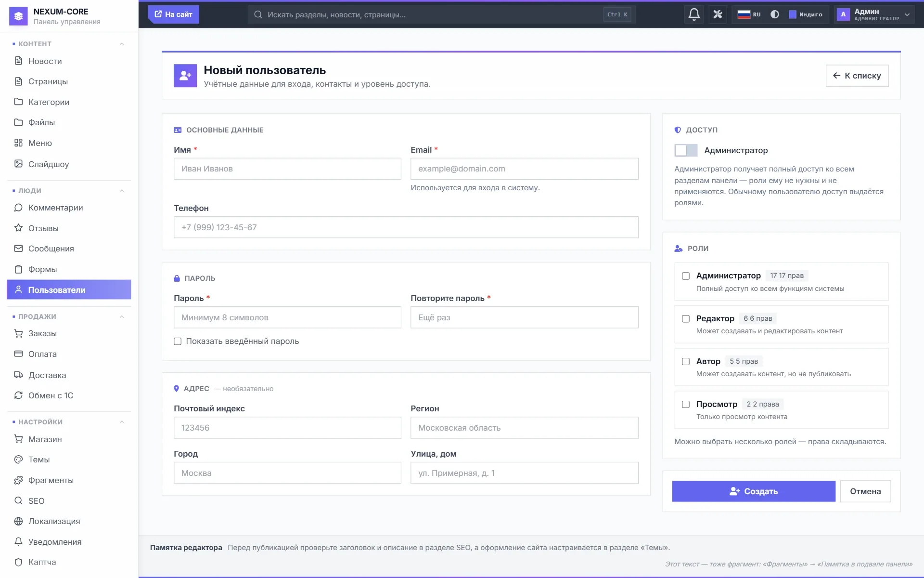Open the Индиго color theme swatch
Screen dimensions: 924x578
click(806, 14)
